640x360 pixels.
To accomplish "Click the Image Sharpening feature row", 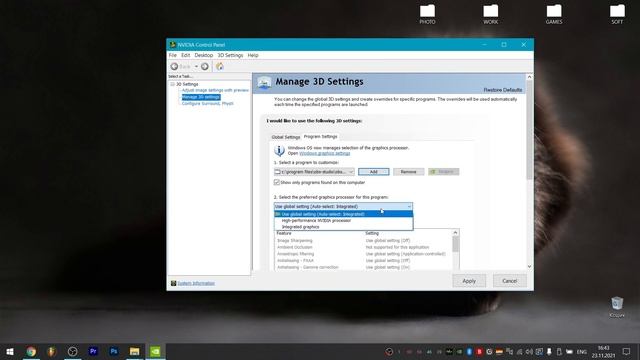I will click(363, 241).
